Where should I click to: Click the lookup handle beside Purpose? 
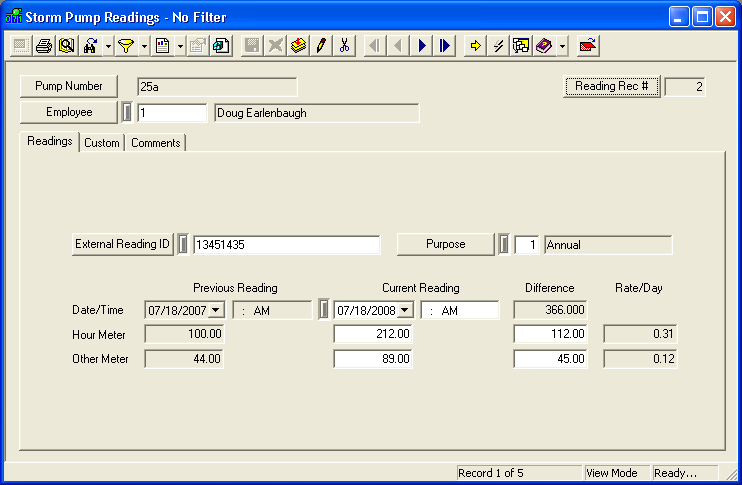(x=504, y=245)
